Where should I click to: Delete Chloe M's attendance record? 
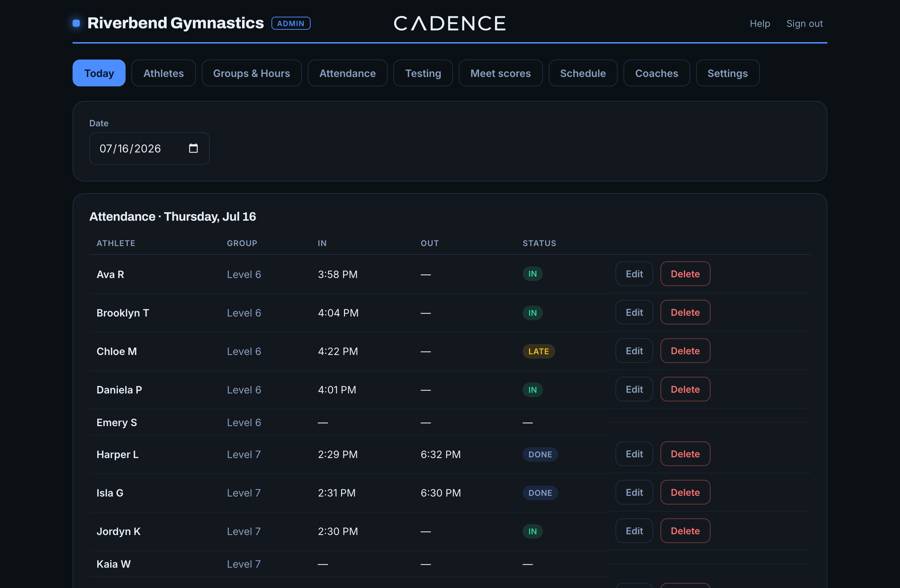[685, 351]
